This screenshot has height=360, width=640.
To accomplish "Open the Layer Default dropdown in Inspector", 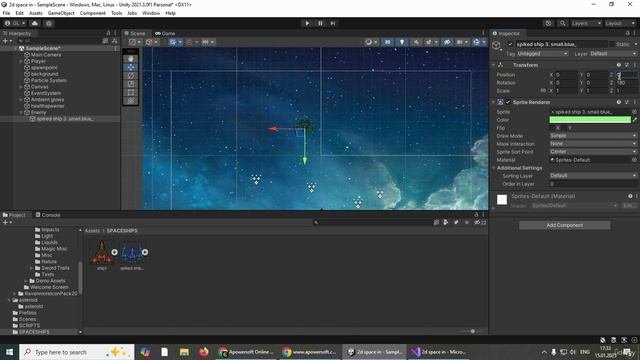I will point(613,54).
